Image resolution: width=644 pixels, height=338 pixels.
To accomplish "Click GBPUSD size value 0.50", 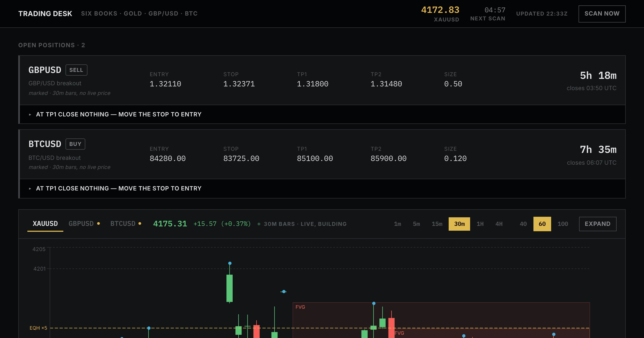I will (453, 84).
